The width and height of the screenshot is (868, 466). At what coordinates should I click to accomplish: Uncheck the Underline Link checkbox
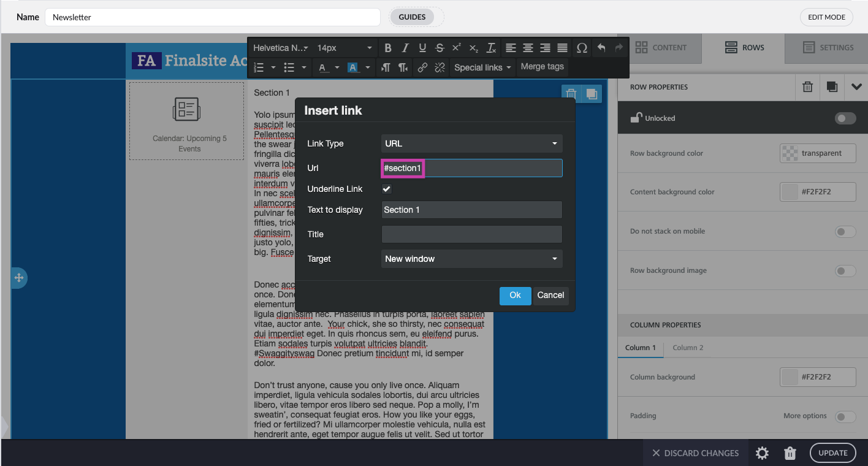click(387, 189)
